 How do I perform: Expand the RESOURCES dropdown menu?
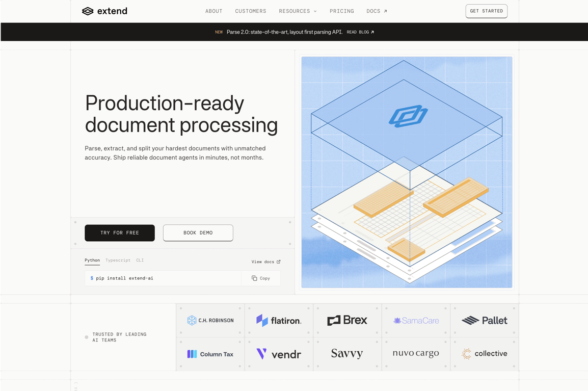pos(298,11)
